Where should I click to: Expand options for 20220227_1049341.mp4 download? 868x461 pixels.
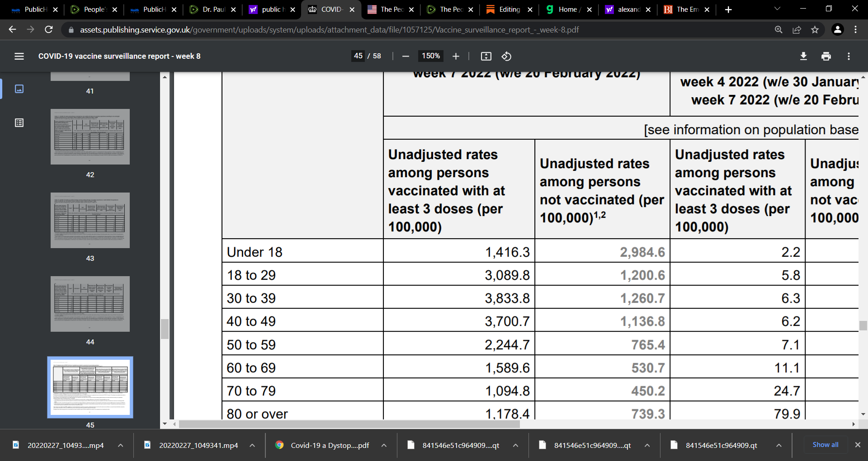click(x=252, y=445)
